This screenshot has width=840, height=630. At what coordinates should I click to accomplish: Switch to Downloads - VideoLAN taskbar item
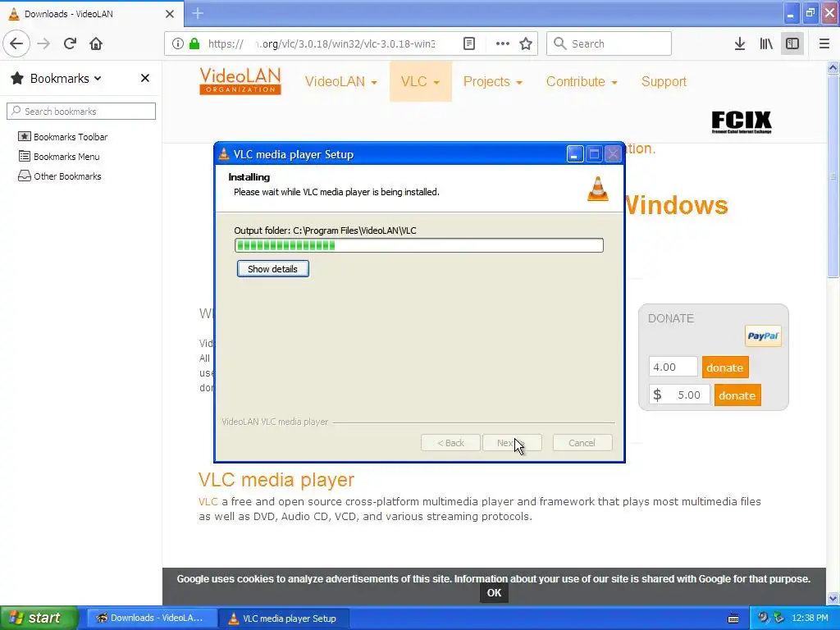[152, 619]
